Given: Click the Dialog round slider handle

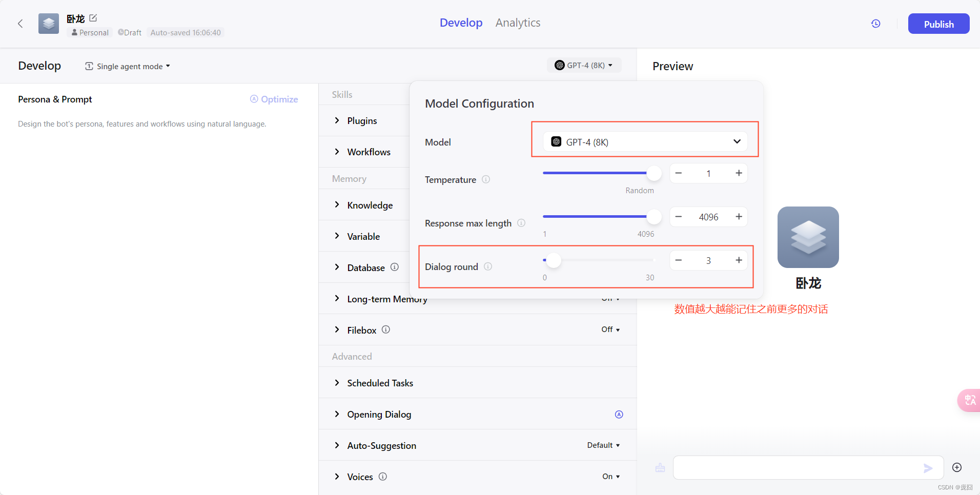Looking at the screenshot, I should 554,260.
